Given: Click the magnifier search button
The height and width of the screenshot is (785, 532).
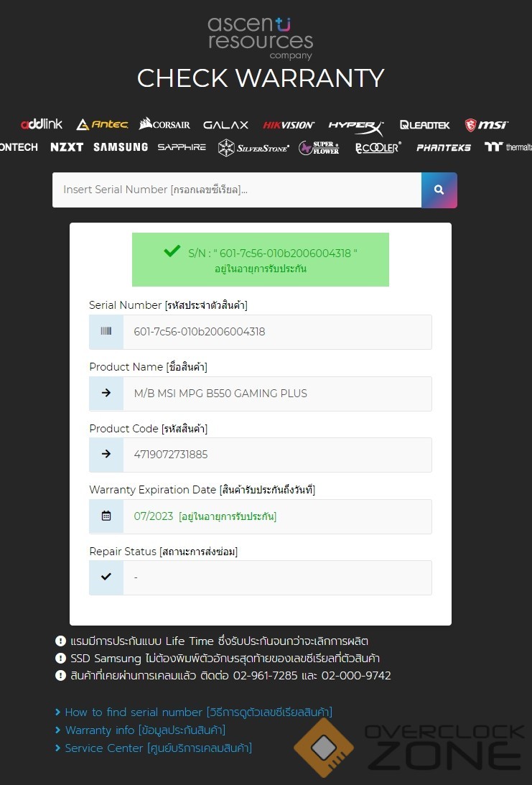Looking at the screenshot, I should [x=439, y=190].
